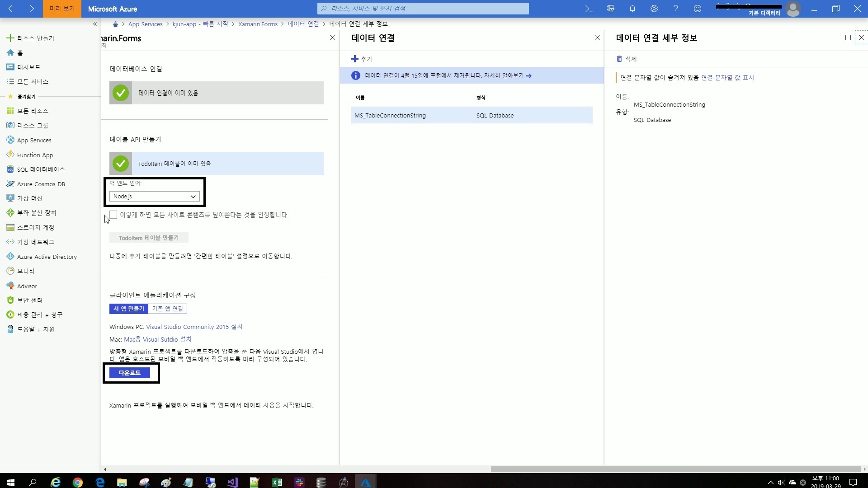Click the delete trash icon (삭제)
868x488 pixels.
coord(619,59)
